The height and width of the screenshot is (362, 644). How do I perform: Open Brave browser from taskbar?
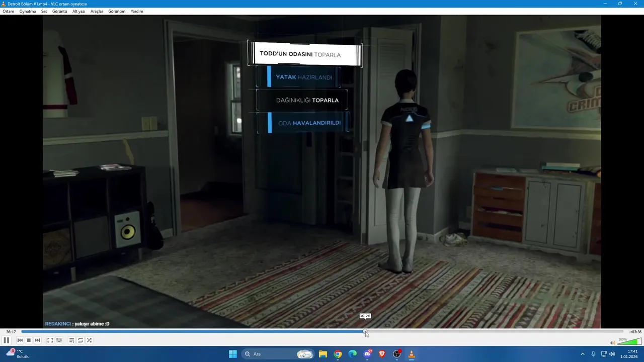point(382,354)
